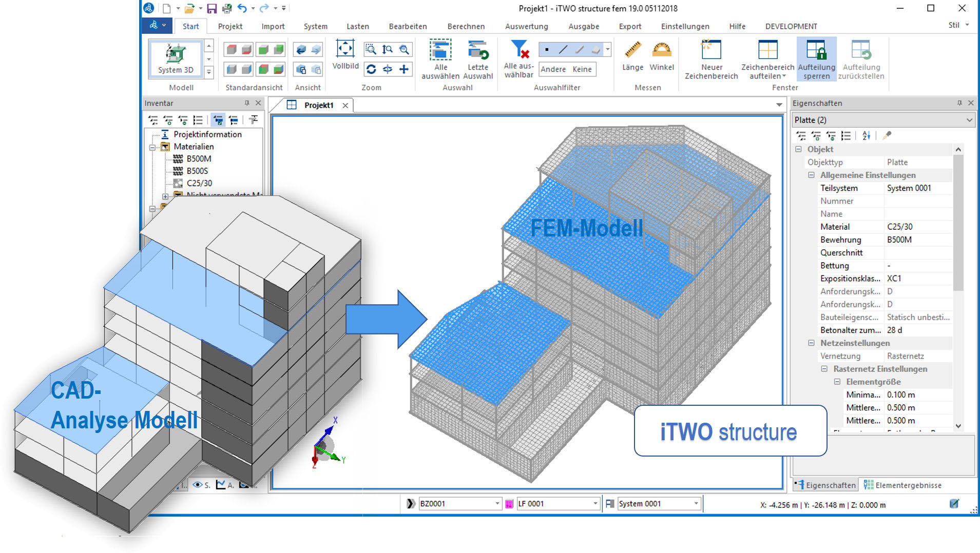The width and height of the screenshot is (980, 553).
Task: Activate the Länge measuring tool
Action: [632, 56]
